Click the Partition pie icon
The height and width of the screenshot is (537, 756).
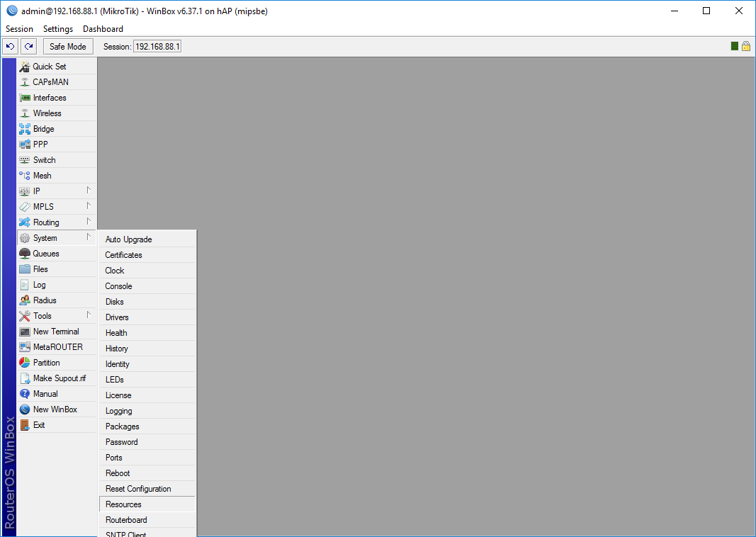coord(25,363)
